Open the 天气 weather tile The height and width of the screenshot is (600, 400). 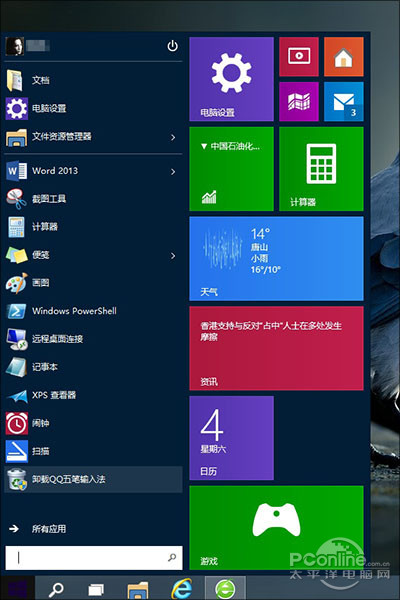276,259
